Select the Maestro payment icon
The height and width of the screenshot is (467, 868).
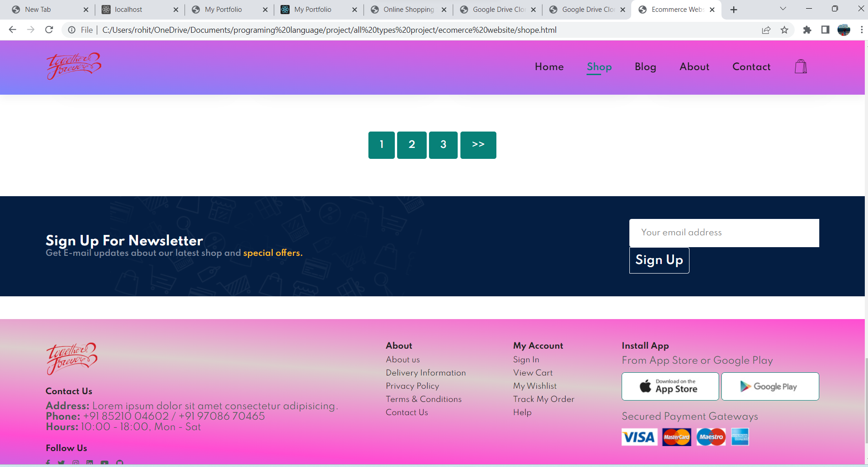tap(711, 437)
